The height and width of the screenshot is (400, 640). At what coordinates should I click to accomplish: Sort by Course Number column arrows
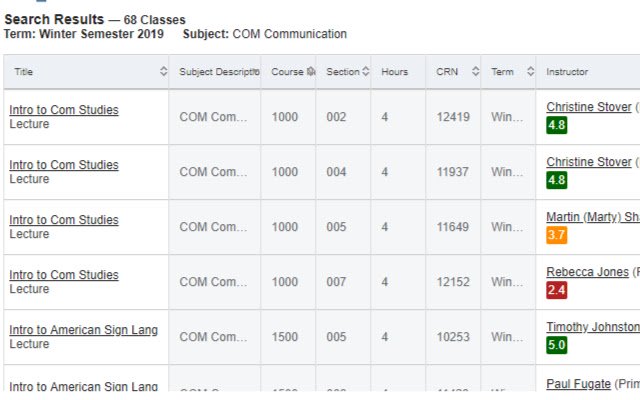click(311, 71)
